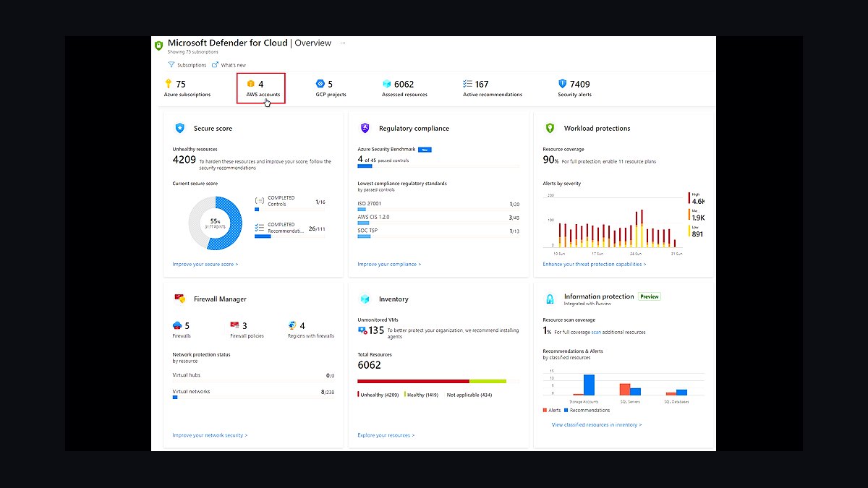Click the Preview badge on Information protection
Screen dimensions: 868x488
click(650, 296)
